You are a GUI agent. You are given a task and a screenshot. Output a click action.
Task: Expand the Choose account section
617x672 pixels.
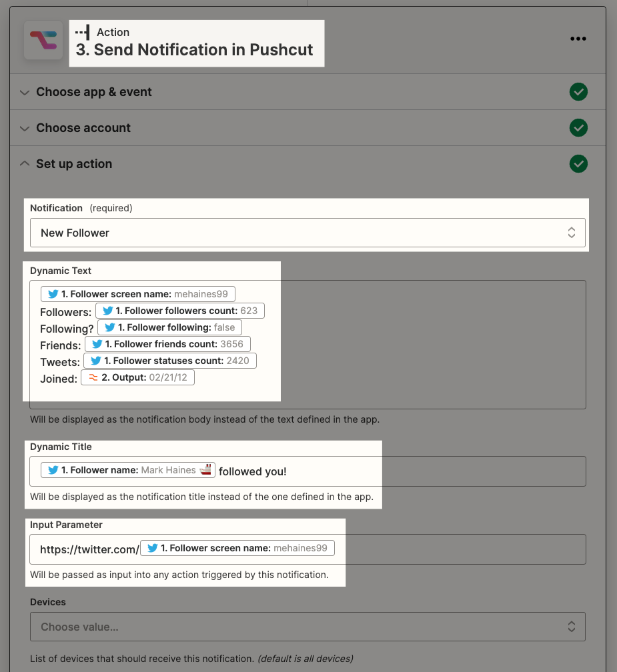pyautogui.click(x=308, y=128)
